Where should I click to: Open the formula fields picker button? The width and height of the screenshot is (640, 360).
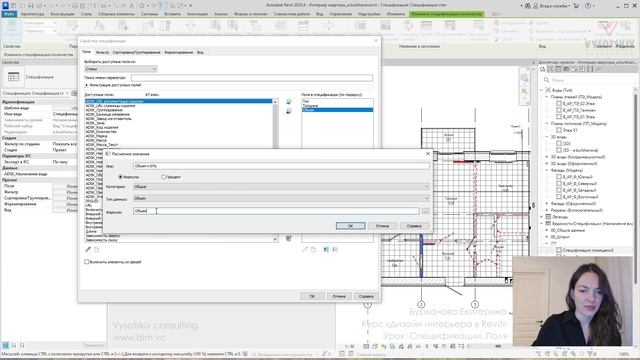click(425, 211)
